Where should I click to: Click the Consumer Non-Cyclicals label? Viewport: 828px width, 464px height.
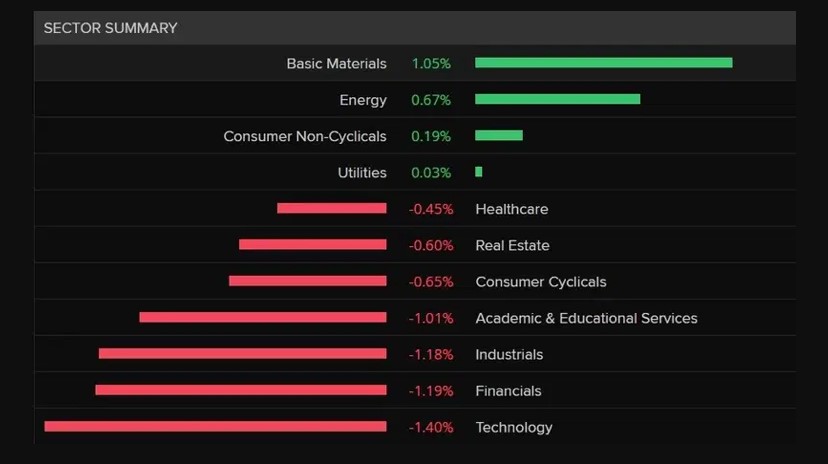[x=304, y=136]
